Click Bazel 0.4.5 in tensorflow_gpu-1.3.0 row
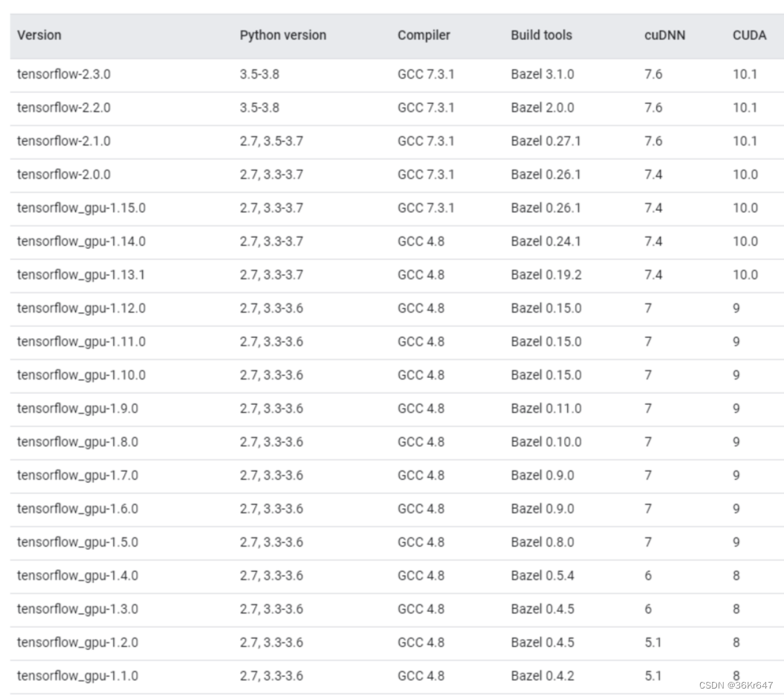The width and height of the screenshot is (784, 696). tap(542, 610)
